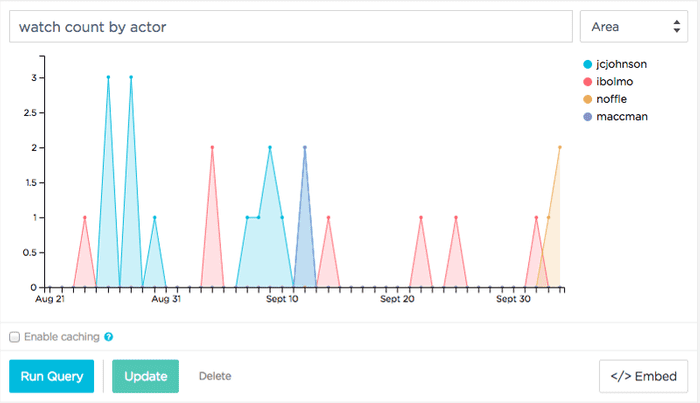Click the Aug 21 axis label

[x=50, y=299]
